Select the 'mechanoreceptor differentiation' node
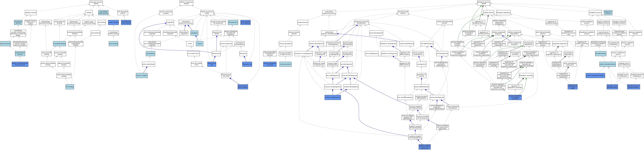 coord(421,97)
